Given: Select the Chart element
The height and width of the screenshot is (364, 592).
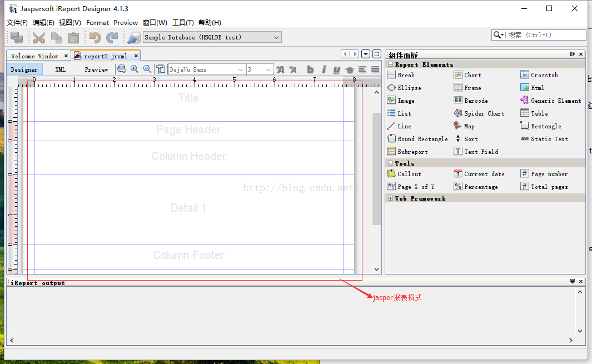Looking at the screenshot, I should [x=467, y=75].
